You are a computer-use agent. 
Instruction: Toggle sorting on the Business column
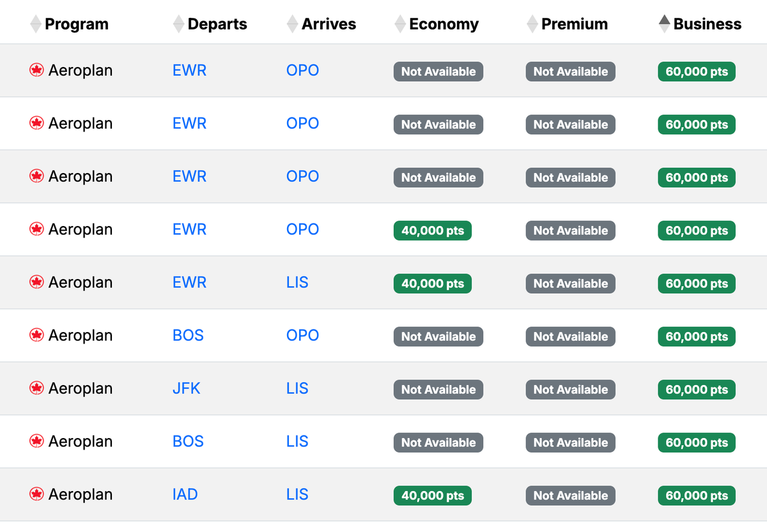click(x=665, y=24)
